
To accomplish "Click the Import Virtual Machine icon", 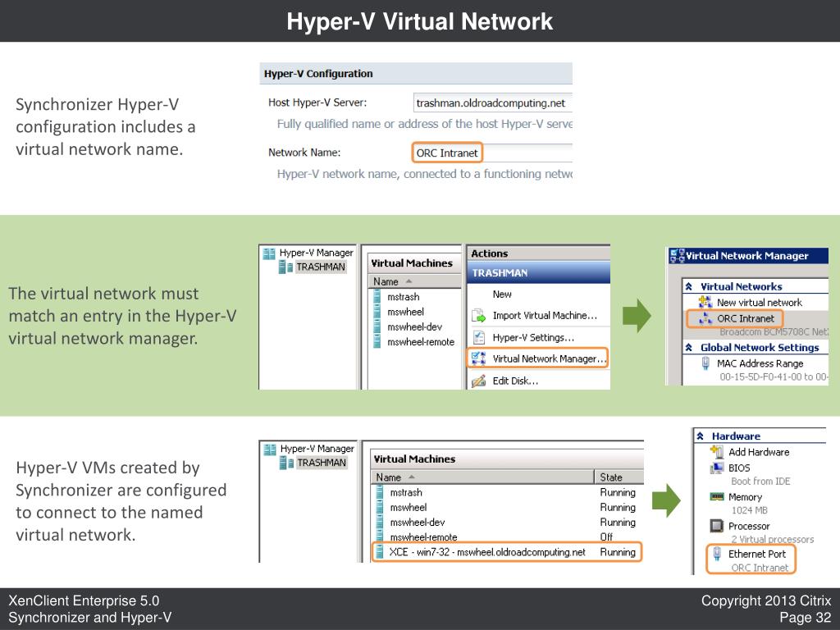I will point(478,316).
